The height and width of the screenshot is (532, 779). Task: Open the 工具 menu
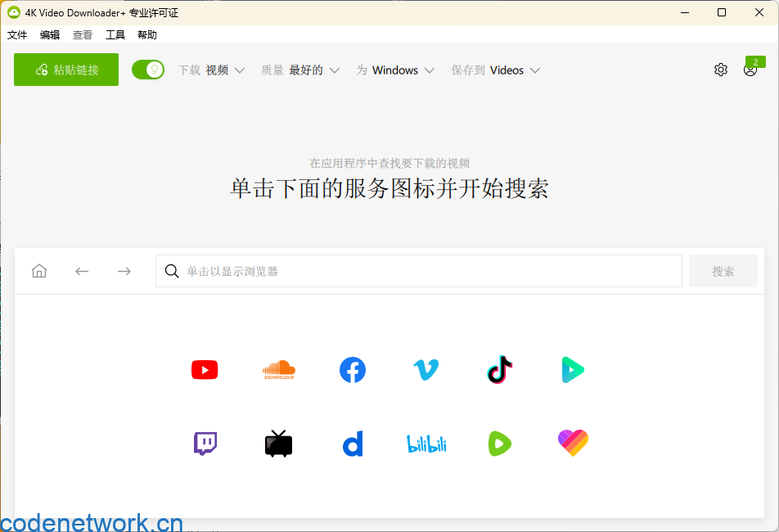tap(115, 34)
